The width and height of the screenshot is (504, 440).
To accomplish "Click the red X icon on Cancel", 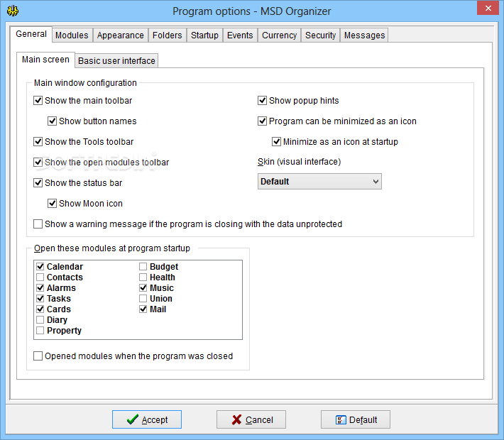I will [x=236, y=419].
